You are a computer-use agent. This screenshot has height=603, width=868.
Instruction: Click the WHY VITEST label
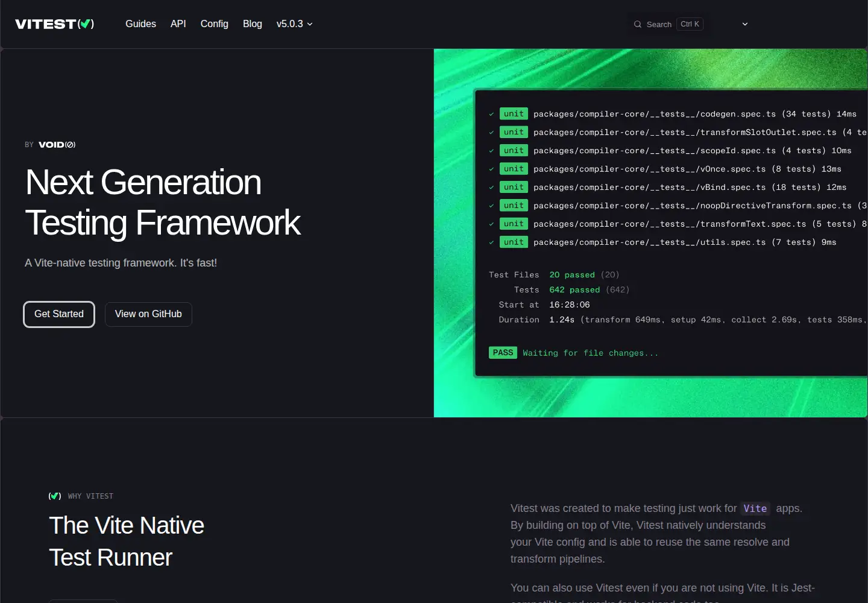point(90,496)
